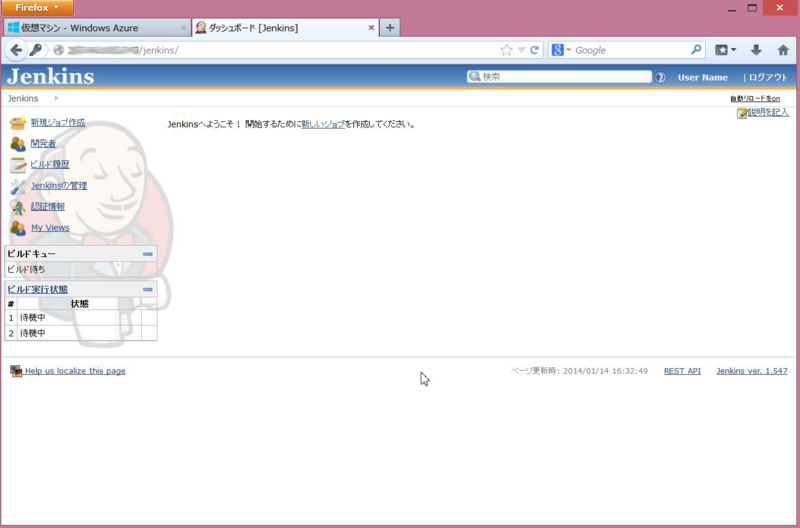800x528 pixels.
Task: Collapse the Build Executor Status panel
Action: coord(148,289)
